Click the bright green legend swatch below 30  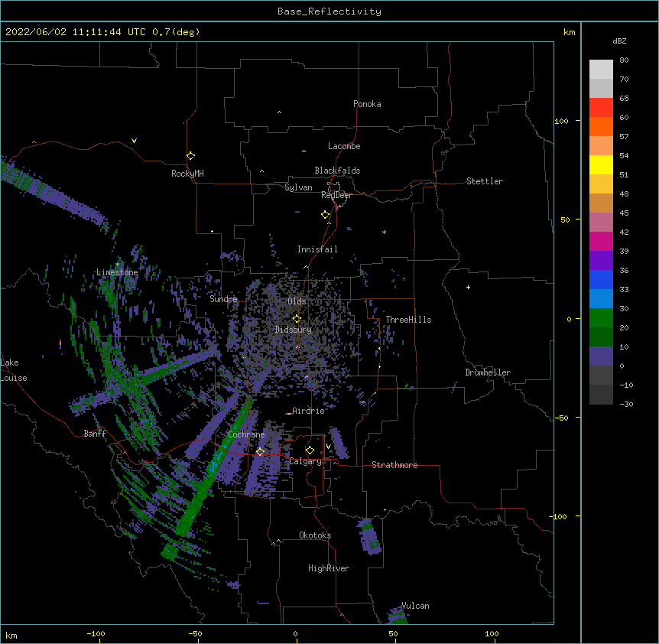(601, 318)
